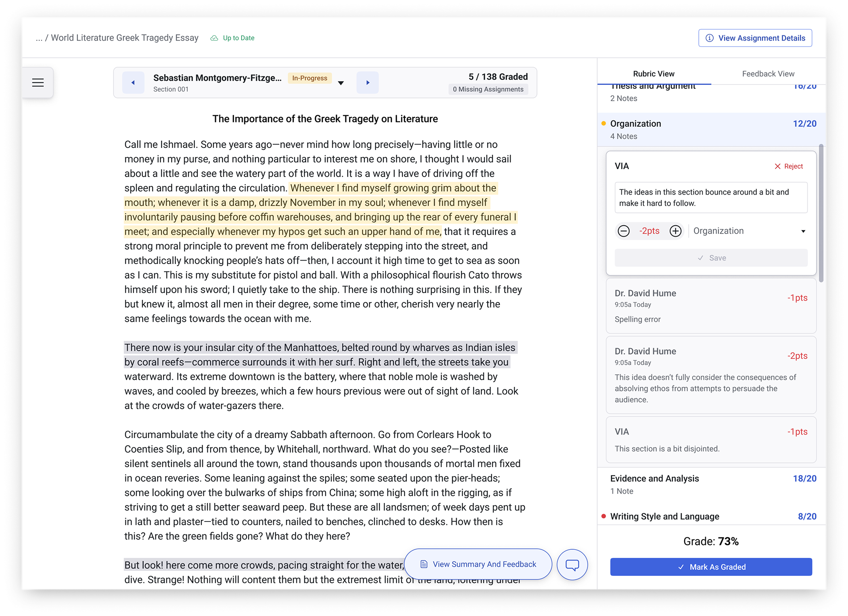This screenshot has height=616, width=848.
Task: Click the essay title heading
Action: point(325,119)
